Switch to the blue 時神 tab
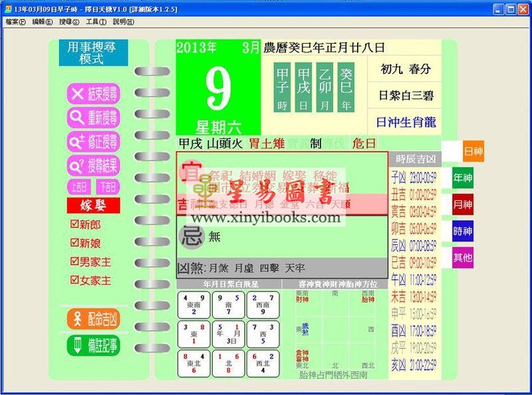The image size is (532, 395). click(462, 231)
